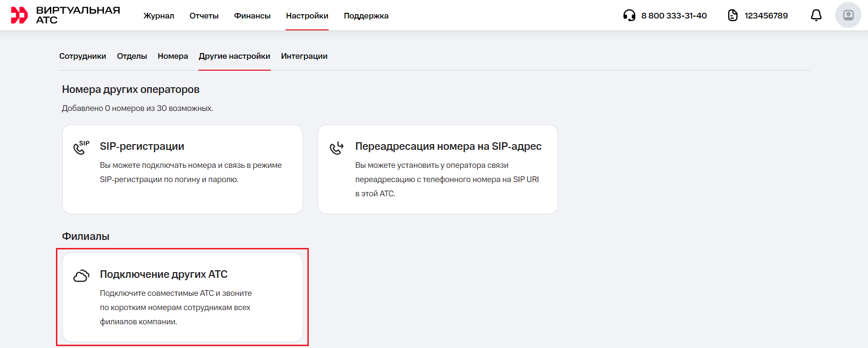Viewport: 868px width, 348px height.
Task: Go to Отчеты in top navigation
Action: coord(204,16)
